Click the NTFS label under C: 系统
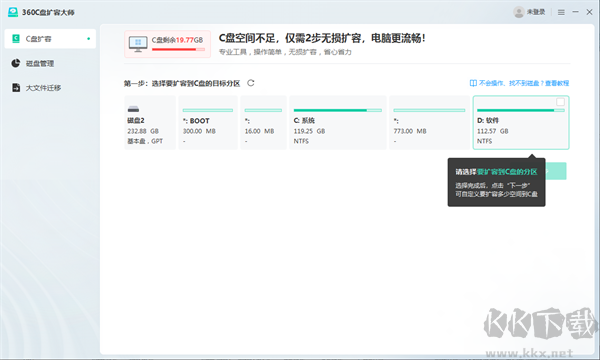 [301, 141]
